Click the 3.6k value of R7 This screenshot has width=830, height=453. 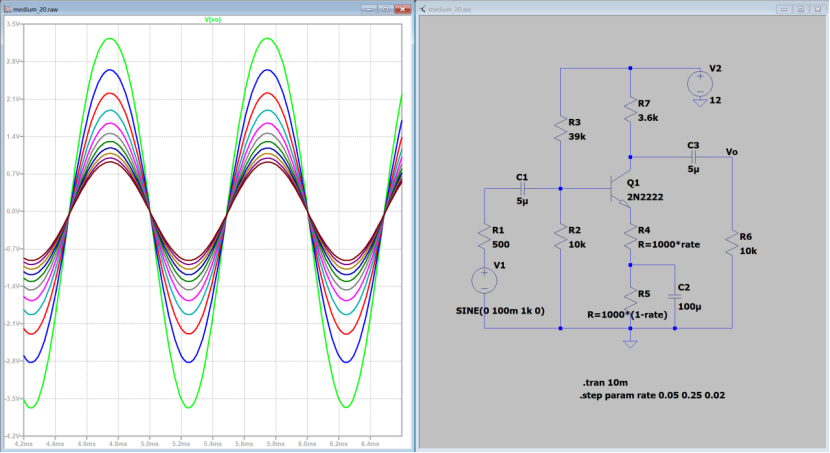(648, 118)
